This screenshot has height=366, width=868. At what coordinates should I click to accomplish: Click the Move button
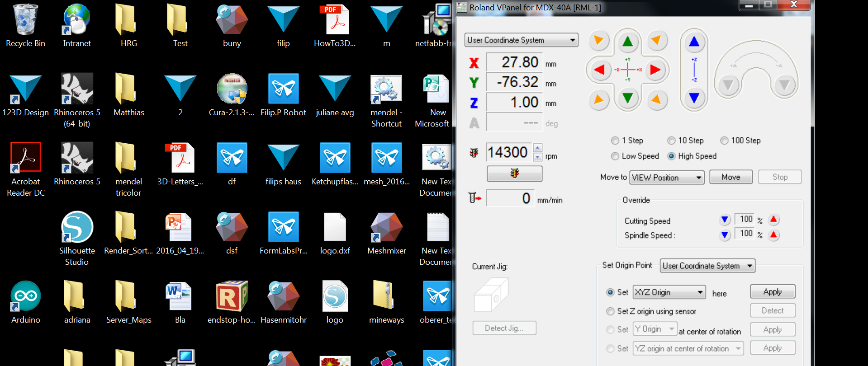coord(731,177)
